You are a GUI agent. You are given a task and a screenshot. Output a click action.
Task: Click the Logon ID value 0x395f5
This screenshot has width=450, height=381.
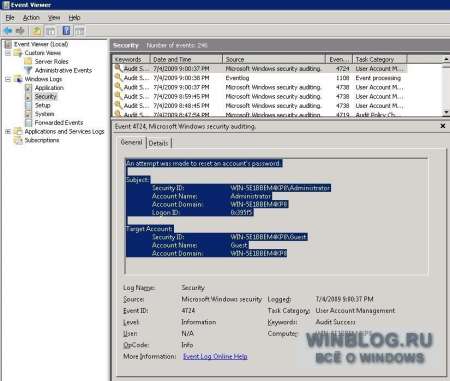(x=241, y=212)
